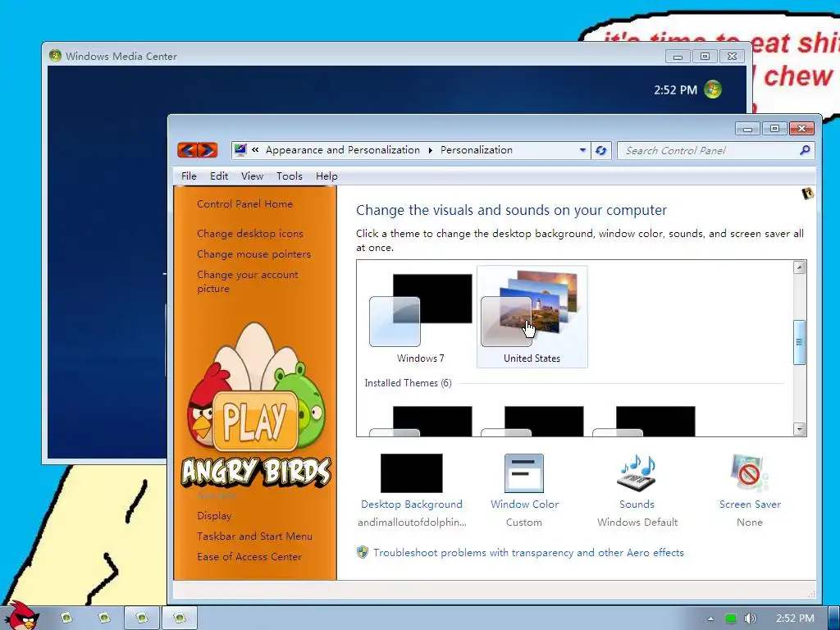Open the Sounds music notes icon

point(637,473)
